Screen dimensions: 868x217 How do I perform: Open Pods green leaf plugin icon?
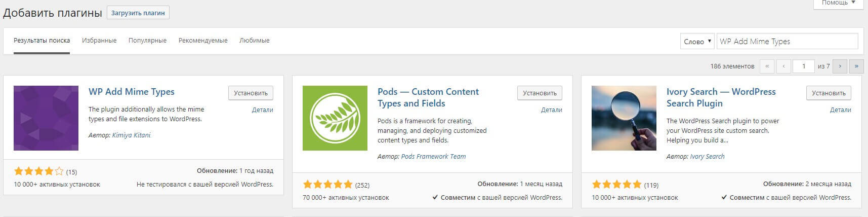pos(335,118)
